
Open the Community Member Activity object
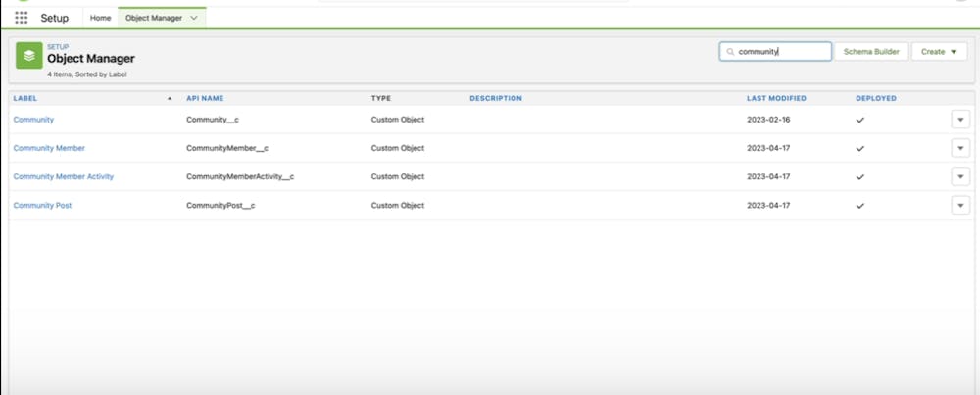(63, 176)
